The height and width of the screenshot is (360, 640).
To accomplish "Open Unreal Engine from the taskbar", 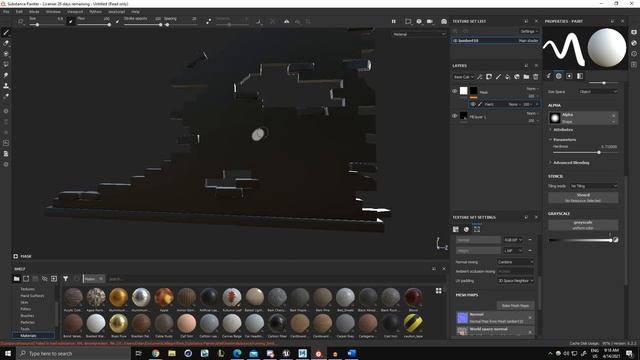I will tap(286, 353).
